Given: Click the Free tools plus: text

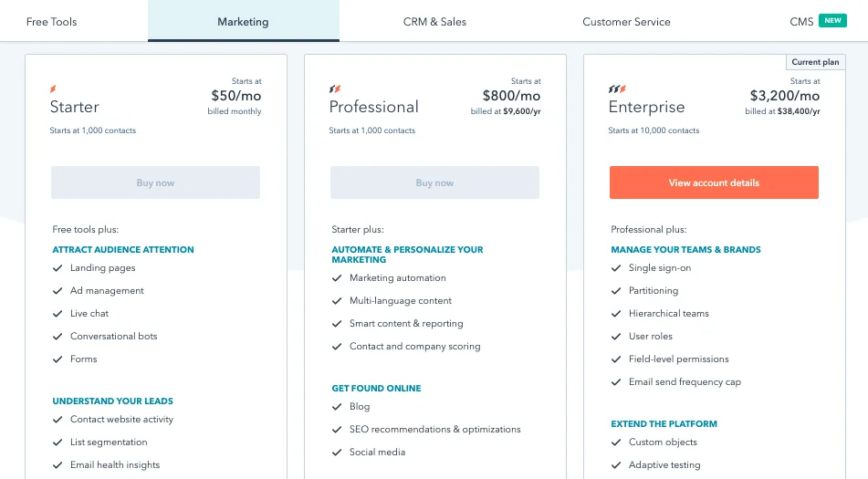Looking at the screenshot, I should pyautogui.click(x=85, y=229).
